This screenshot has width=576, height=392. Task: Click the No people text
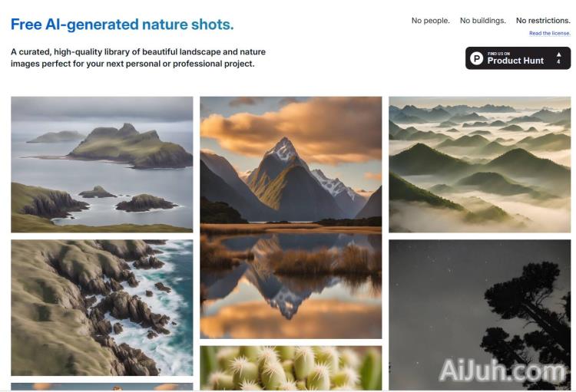click(430, 21)
